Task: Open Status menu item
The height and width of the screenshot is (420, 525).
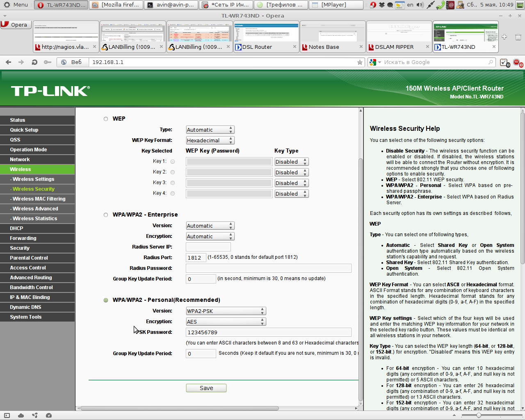Action: pyautogui.click(x=37, y=120)
